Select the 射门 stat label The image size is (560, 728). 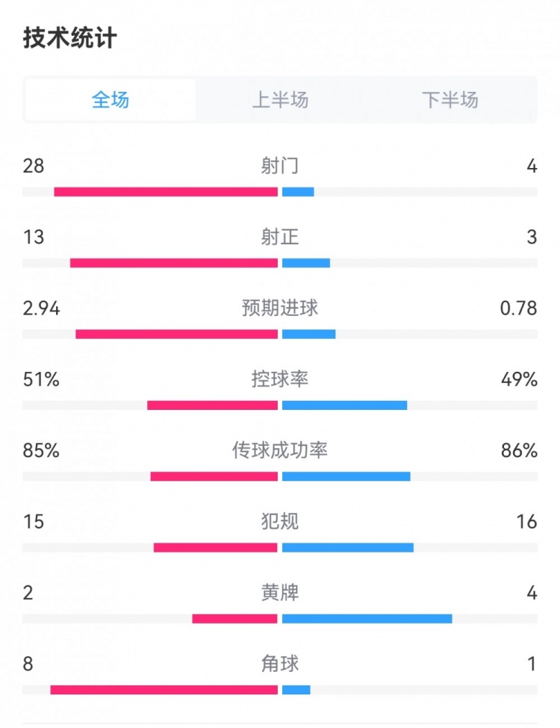[x=280, y=166]
